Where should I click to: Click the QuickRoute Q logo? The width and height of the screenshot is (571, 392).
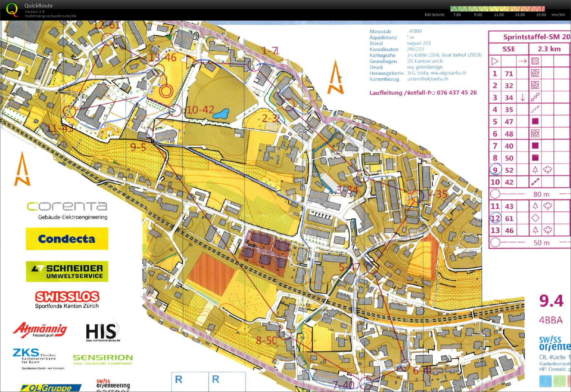[x=12, y=10]
